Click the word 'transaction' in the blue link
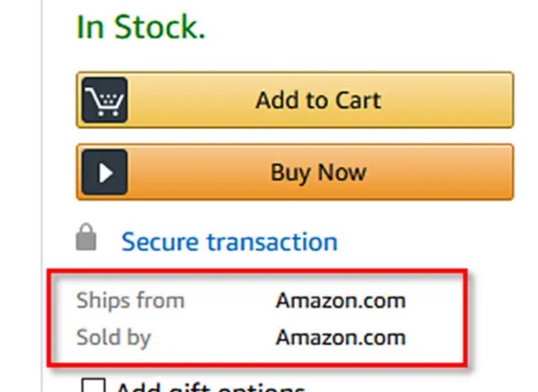The image size is (538, 392). (273, 241)
